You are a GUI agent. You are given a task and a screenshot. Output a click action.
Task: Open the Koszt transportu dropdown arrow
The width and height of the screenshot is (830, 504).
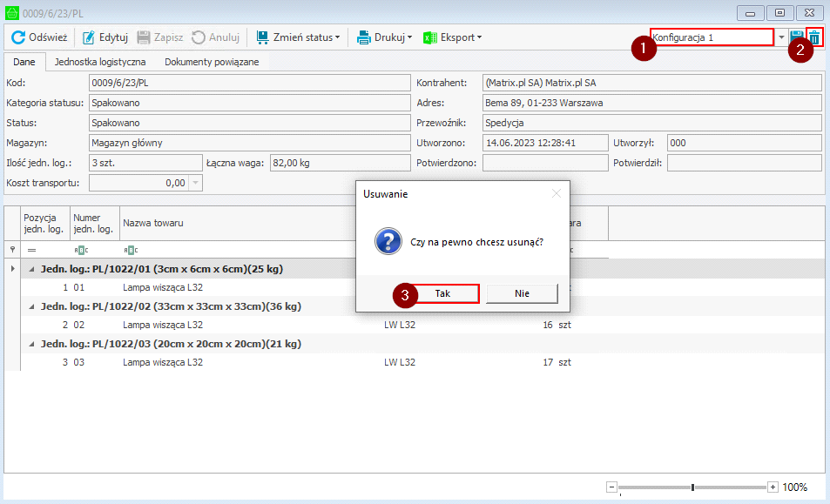tap(195, 183)
